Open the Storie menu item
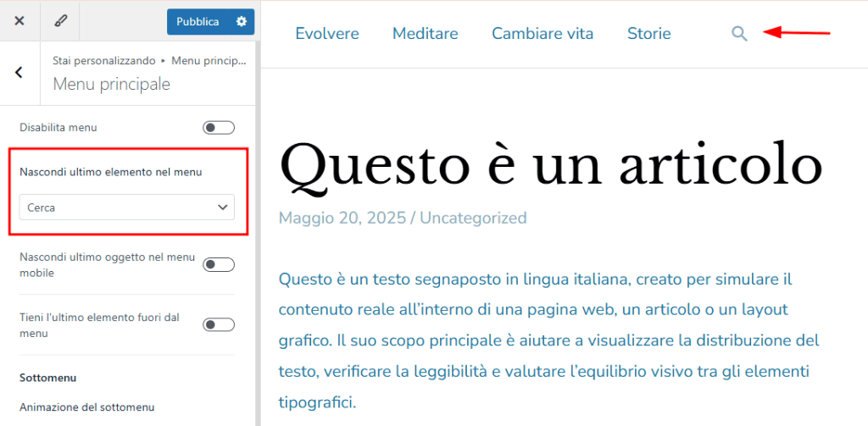This screenshot has height=426, width=868. pos(648,34)
